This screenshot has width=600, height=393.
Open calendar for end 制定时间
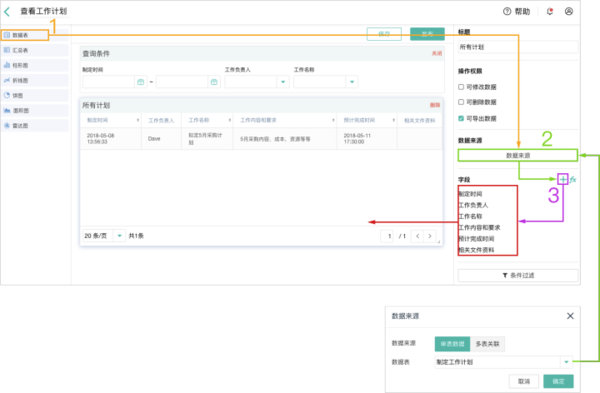pos(214,82)
